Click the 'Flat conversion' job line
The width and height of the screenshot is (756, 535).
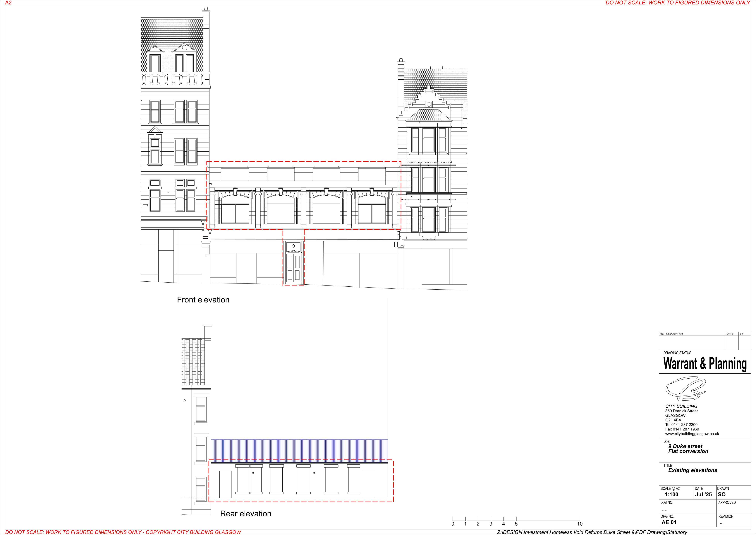tap(688, 451)
